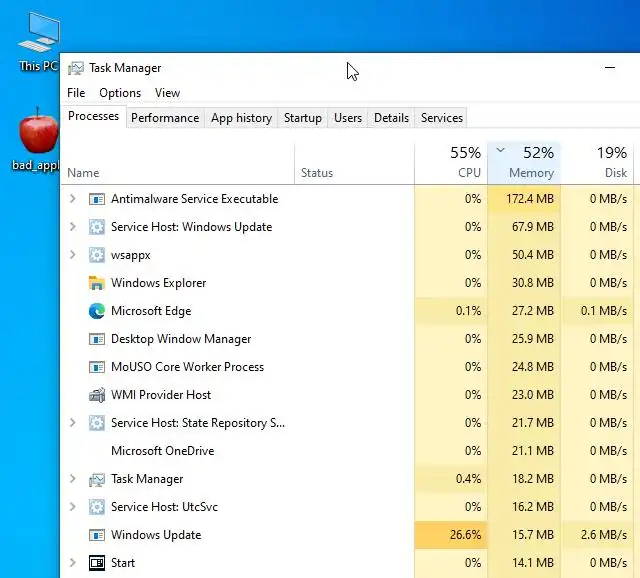Switch to the Performance tab
The image size is (640, 578).
point(165,118)
